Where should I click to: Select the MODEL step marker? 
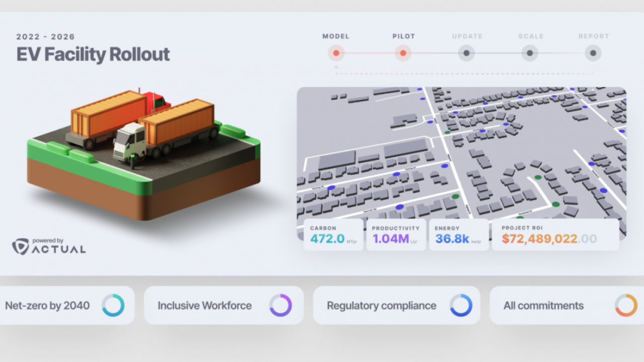[336, 53]
